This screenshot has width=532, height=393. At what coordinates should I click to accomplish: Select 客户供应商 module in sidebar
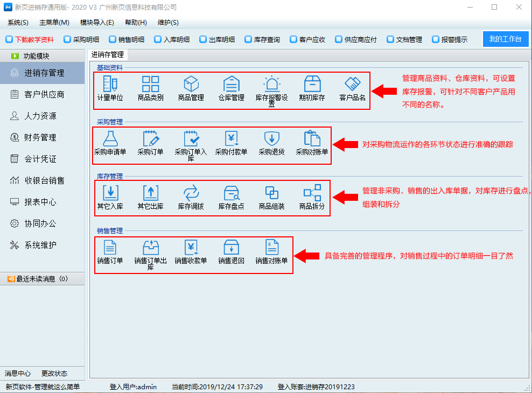tap(43, 94)
